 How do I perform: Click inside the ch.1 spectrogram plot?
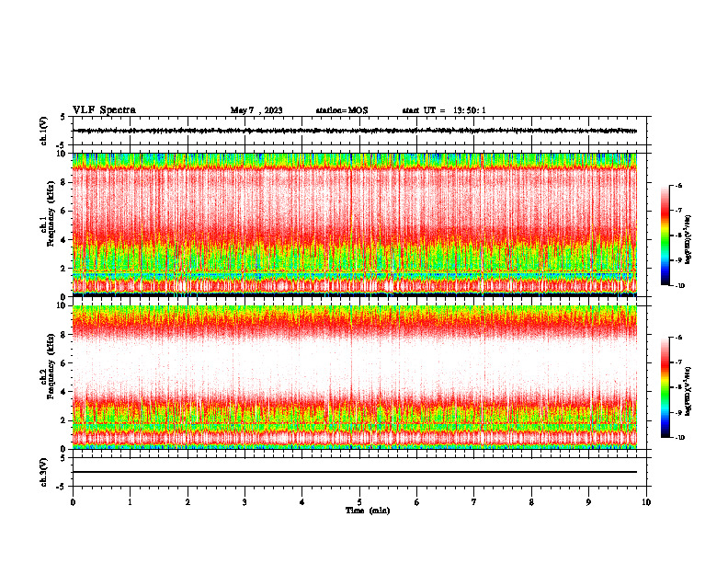click(x=355, y=224)
